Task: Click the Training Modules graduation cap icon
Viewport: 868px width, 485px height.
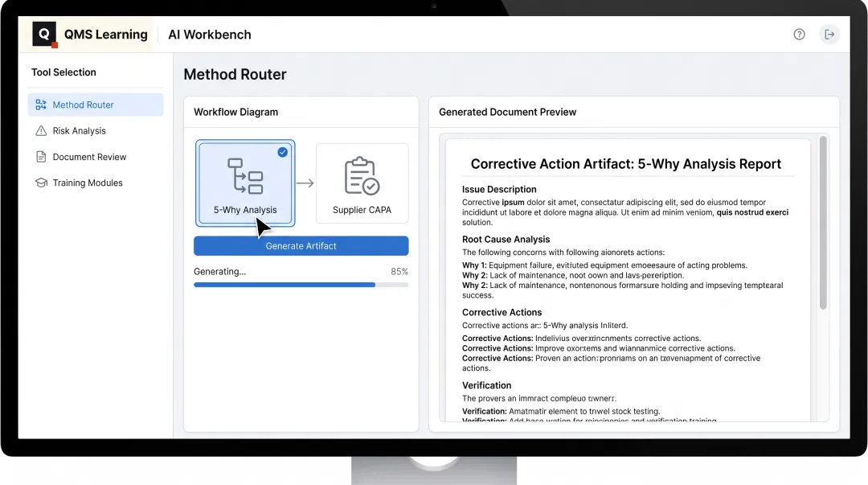Action: pos(41,183)
